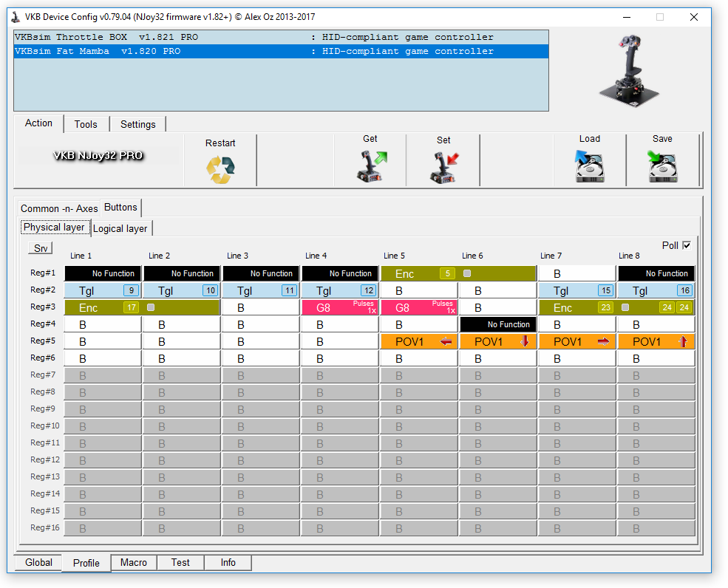
Task: Click the B cell at Reg#5 Line 2
Action: 182,342
